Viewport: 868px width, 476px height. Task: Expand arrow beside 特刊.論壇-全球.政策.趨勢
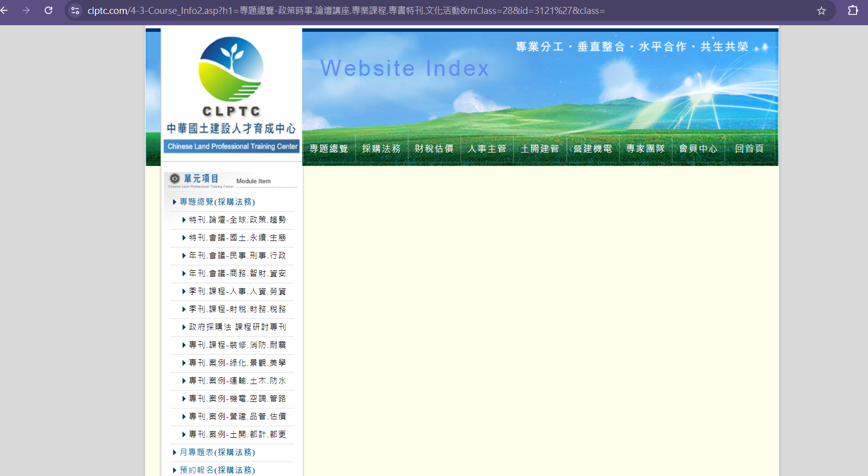pyautogui.click(x=184, y=220)
